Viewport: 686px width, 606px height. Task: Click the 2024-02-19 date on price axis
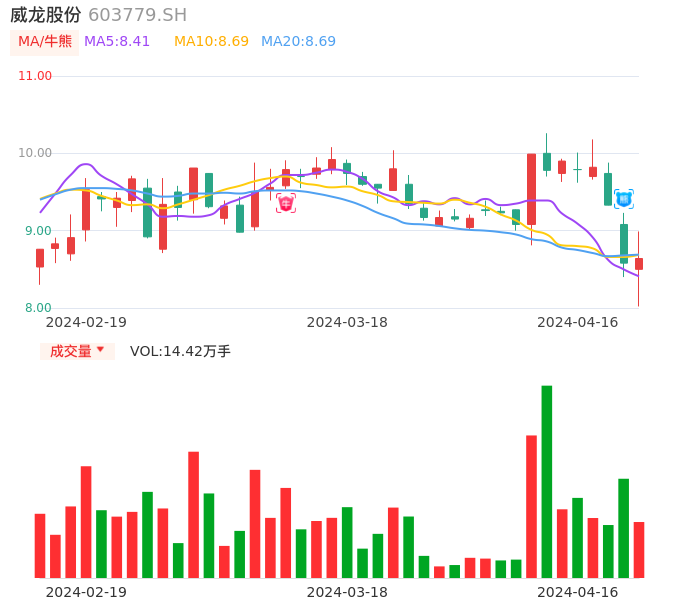pyautogui.click(x=86, y=322)
